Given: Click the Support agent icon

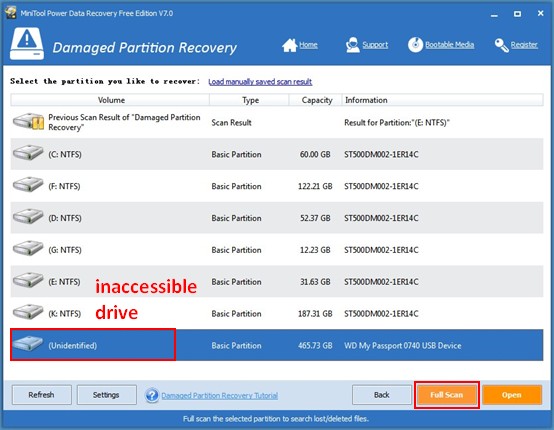Looking at the screenshot, I should (352, 45).
